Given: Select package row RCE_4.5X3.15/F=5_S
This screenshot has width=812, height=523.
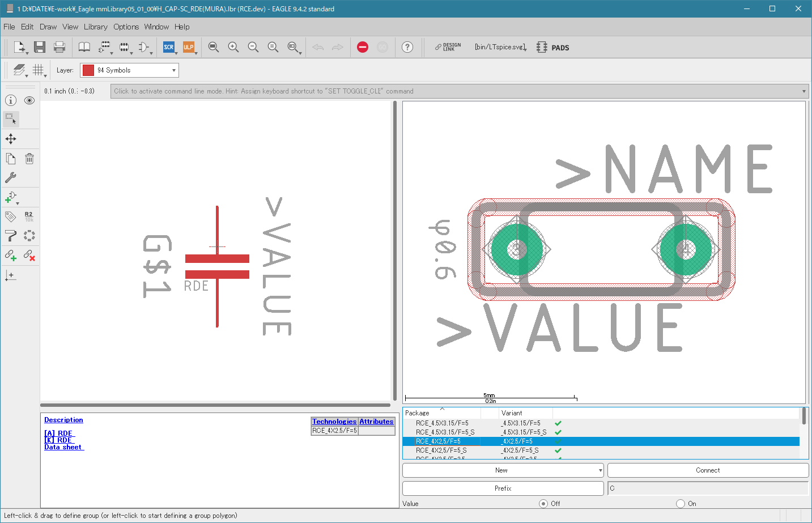Looking at the screenshot, I should (x=601, y=432).
